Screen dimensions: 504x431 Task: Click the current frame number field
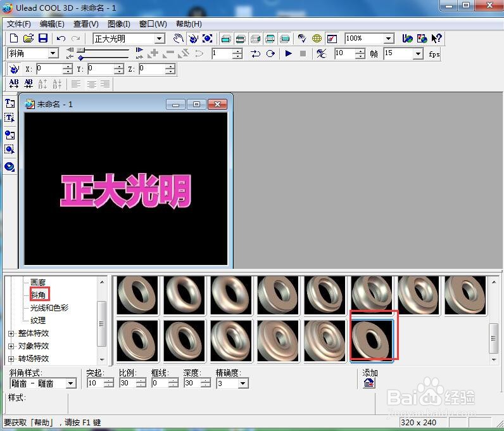[x=222, y=53]
